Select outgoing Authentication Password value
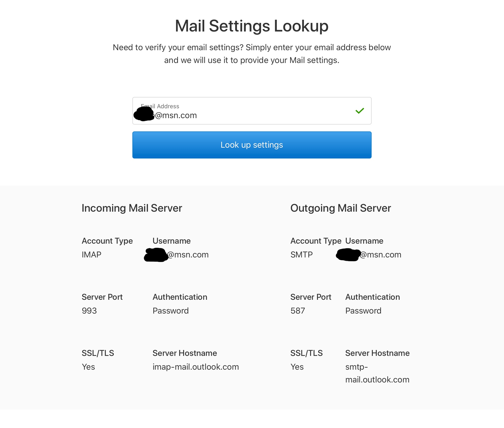Screen dimensions: 504x428 (x=363, y=311)
